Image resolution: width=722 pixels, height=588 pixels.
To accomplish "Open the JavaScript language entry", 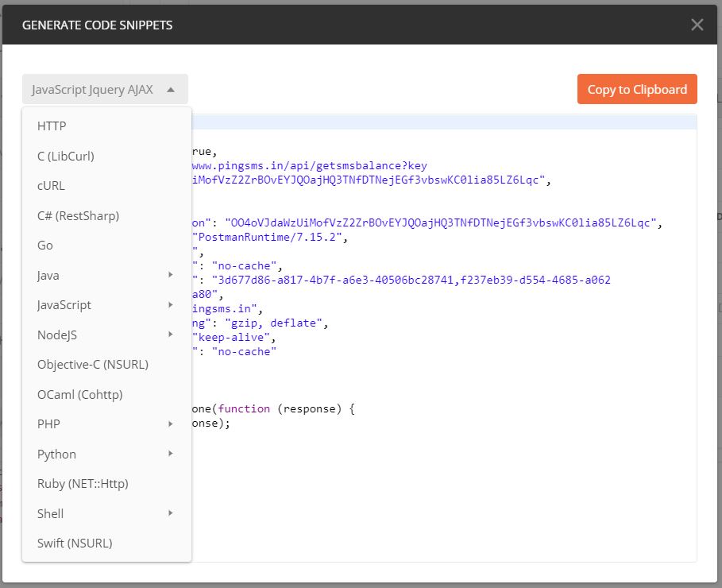I will [106, 305].
